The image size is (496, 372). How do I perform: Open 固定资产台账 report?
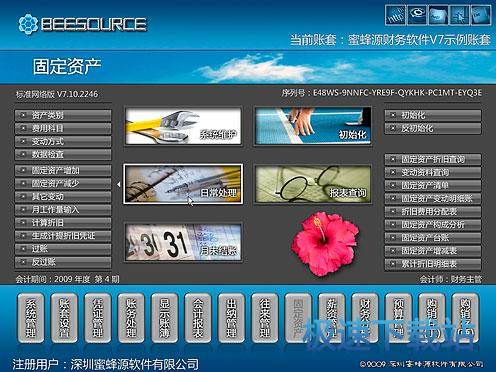click(x=433, y=238)
